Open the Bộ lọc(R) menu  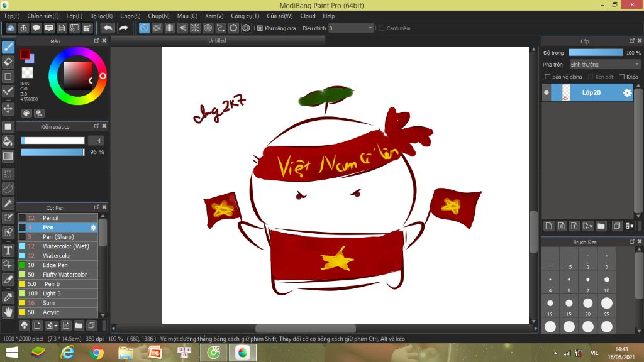[101, 16]
